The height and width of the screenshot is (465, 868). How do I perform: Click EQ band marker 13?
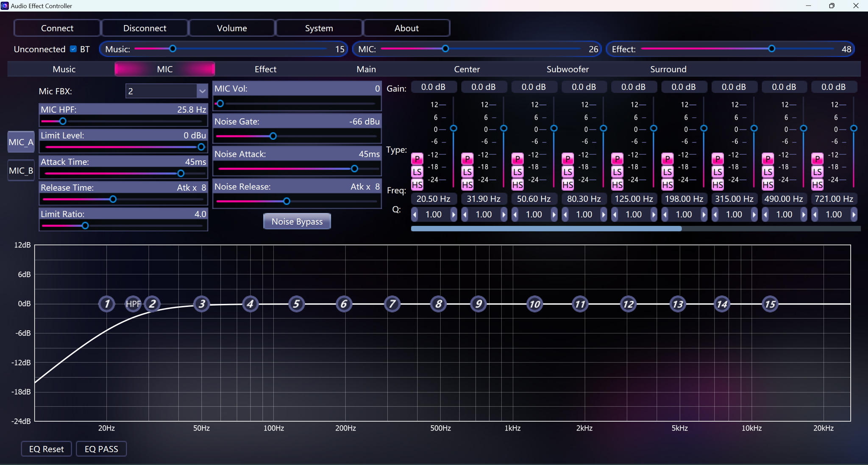678,304
